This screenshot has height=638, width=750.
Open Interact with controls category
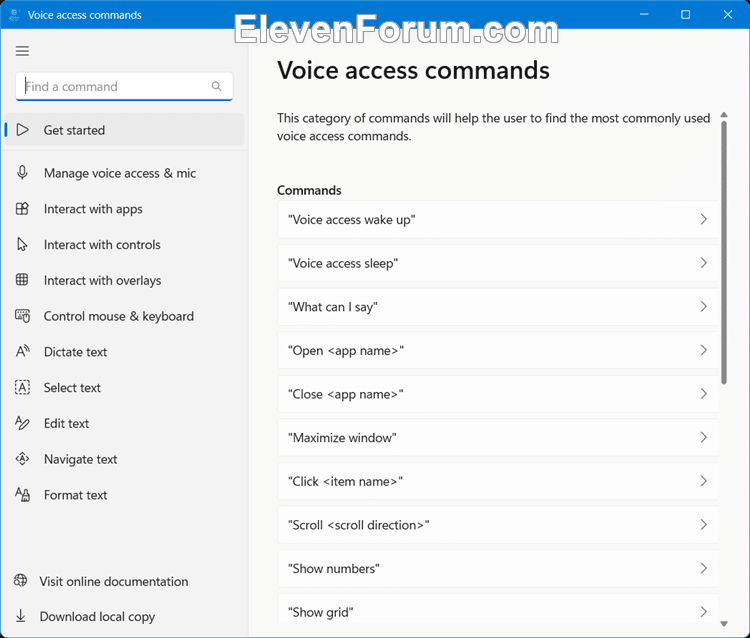(x=124, y=244)
